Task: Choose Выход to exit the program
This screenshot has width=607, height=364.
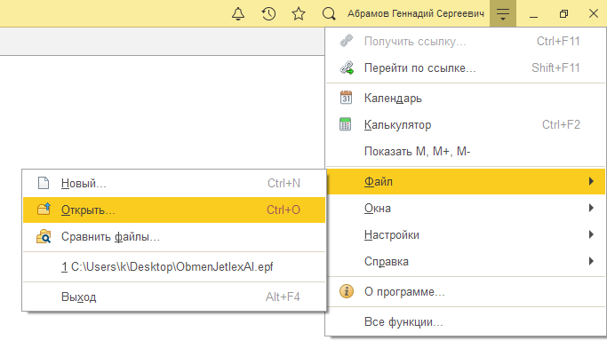Action: (x=174, y=297)
